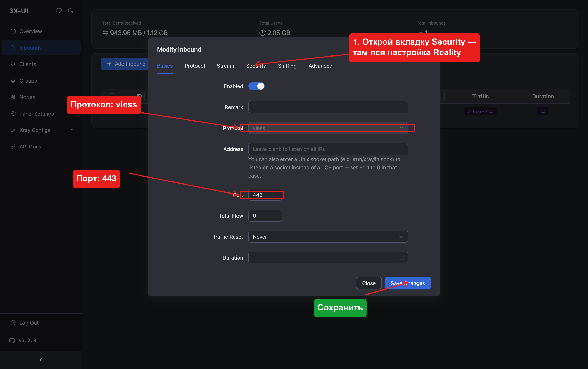This screenshot has width=588, height=369.
Task: Open Panel Settings
Action: pos(41,114)
